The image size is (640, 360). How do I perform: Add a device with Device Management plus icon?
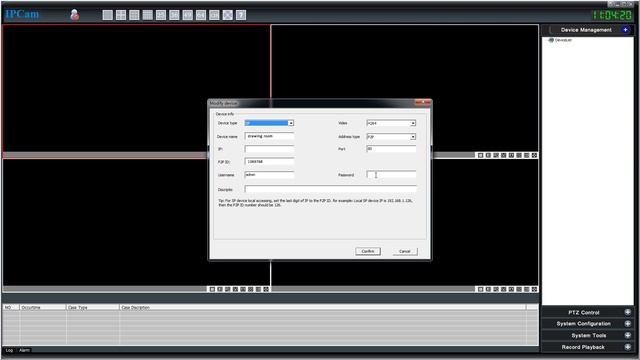pos(625,29)
